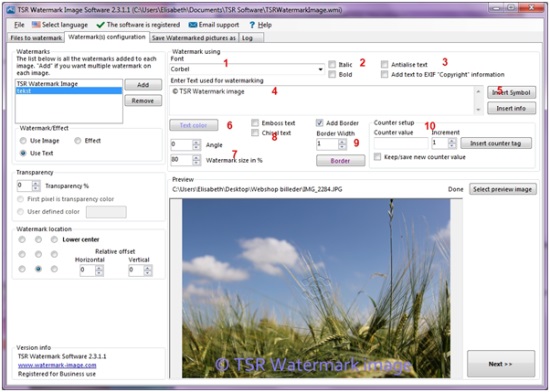Switch to the Watermark(s) configuration tab
550x392 pixels.
tap(107, 37)
